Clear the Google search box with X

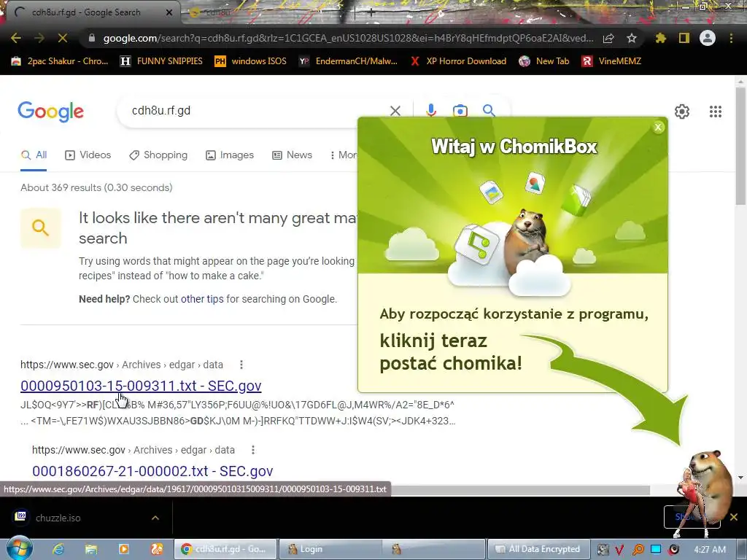click(x=395, y=111)
